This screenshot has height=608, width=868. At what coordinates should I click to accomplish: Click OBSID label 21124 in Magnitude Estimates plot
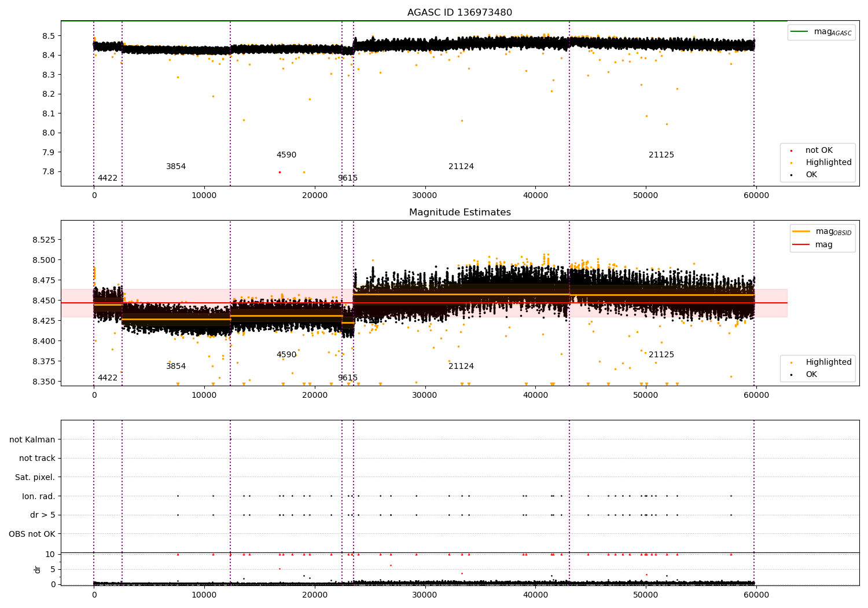click(x=461, y=367)
